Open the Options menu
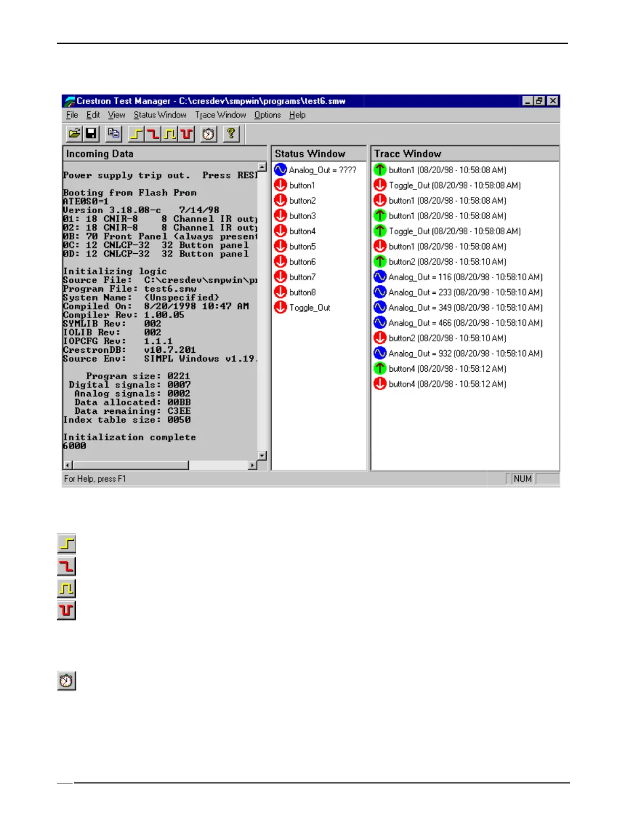Viewport: 644px width, 834px height. [x=267, y=115]
